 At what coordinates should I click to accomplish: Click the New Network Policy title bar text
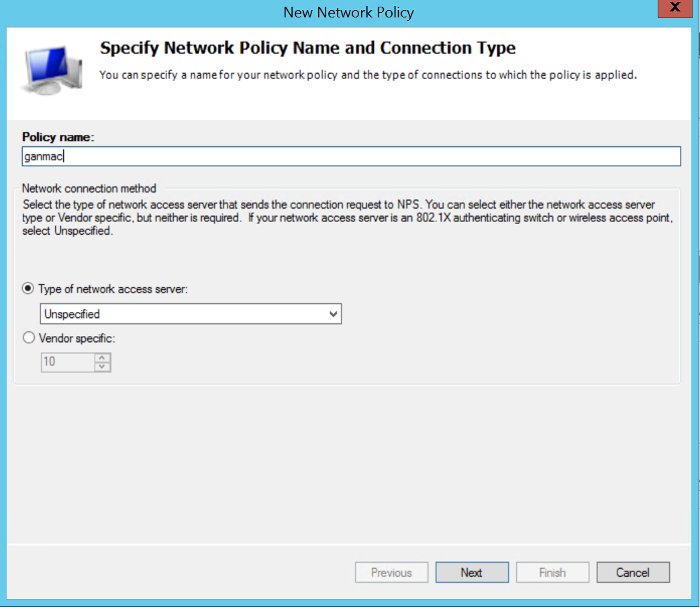point(349,13)
